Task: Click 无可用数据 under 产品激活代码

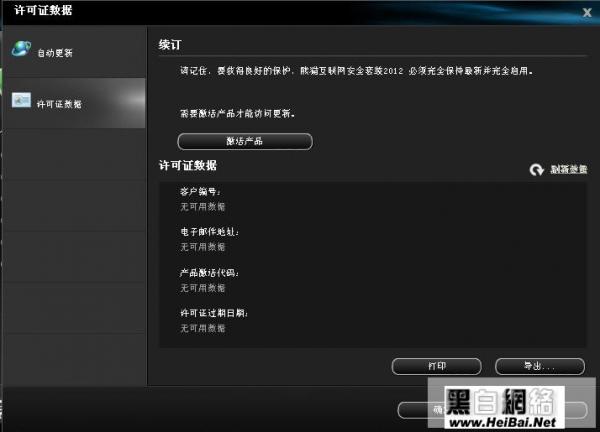Action: point(202,288)
